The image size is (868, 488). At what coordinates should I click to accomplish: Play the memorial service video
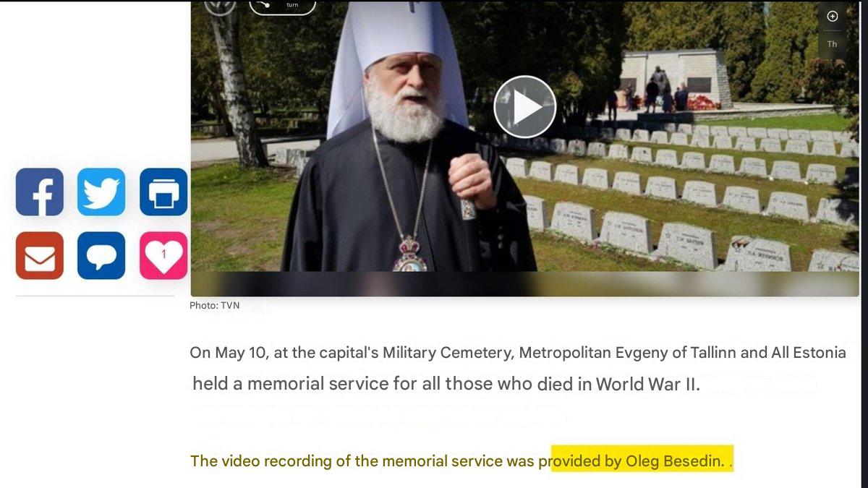coord(524,106)
